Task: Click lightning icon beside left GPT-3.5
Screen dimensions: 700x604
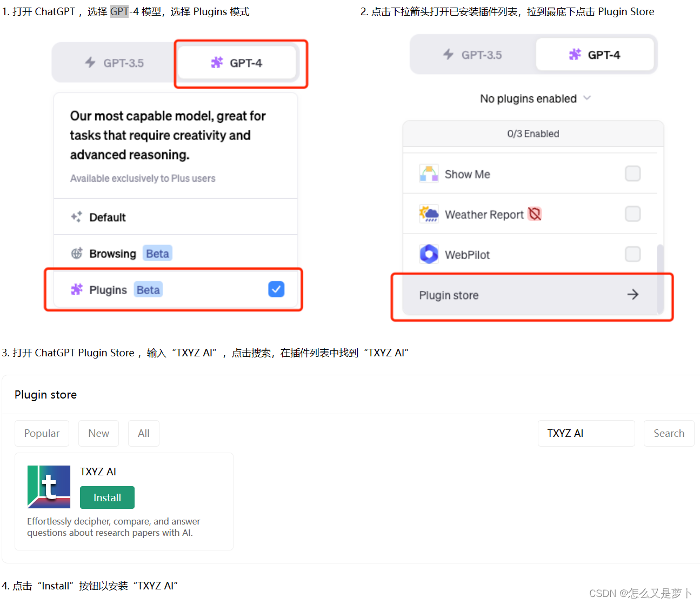Action: pyautogui.click(x=90, y=63)
